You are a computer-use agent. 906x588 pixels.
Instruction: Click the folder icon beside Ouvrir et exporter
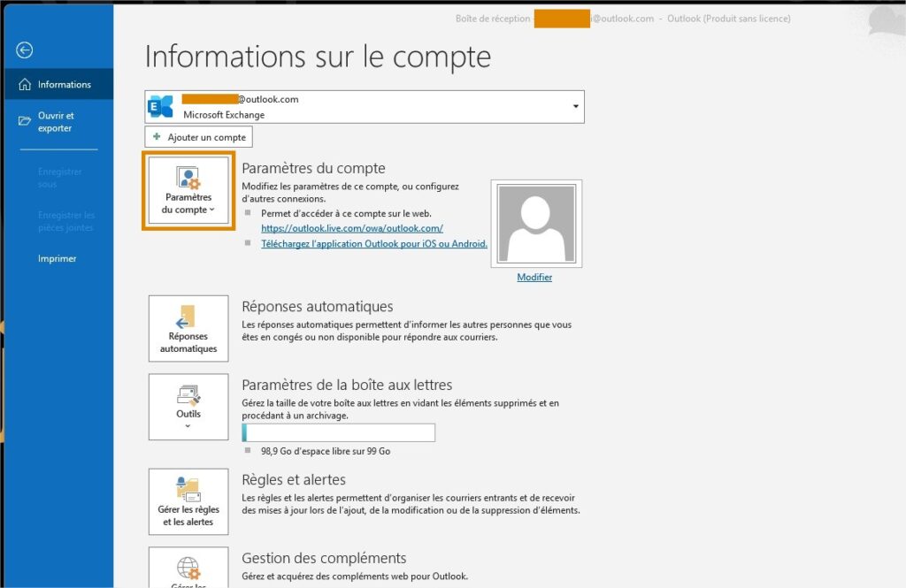(x=25, y=120)
